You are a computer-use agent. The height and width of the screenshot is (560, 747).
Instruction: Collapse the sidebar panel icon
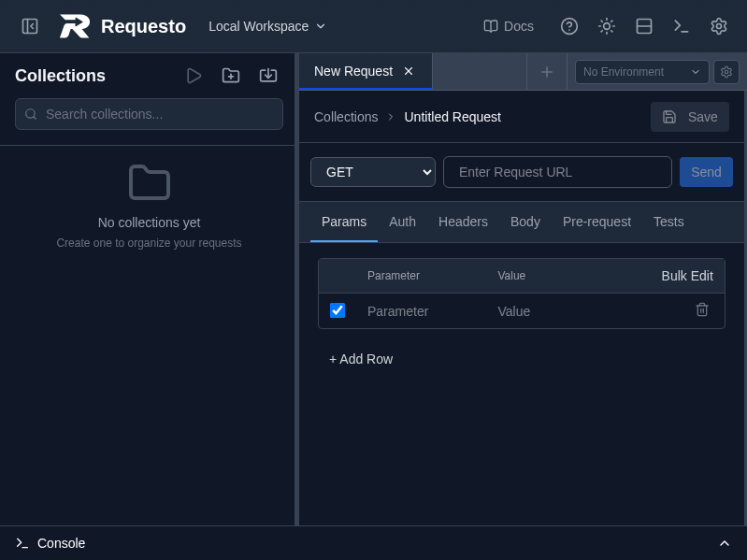point(30,26)
